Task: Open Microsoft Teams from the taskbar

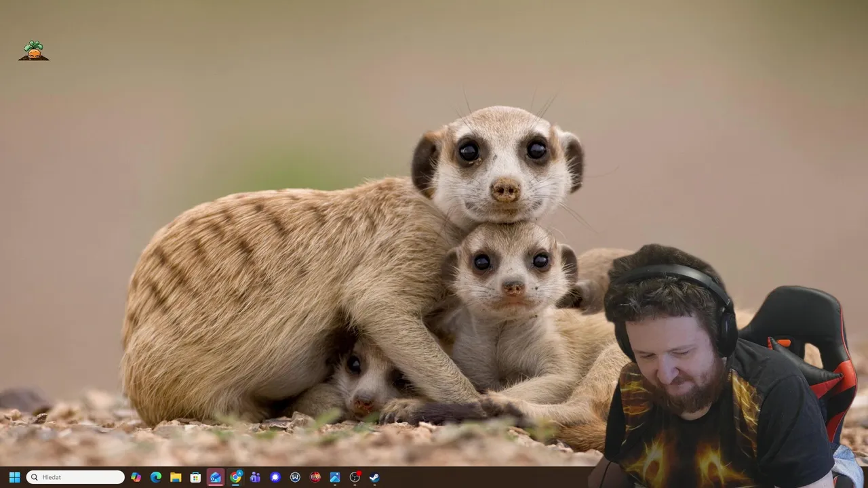Action: pyautogui.click(x=255, y=477)
